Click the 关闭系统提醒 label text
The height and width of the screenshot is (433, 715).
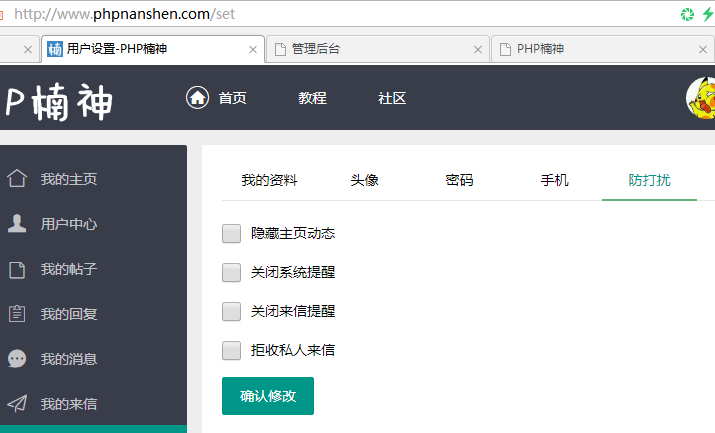293,273
